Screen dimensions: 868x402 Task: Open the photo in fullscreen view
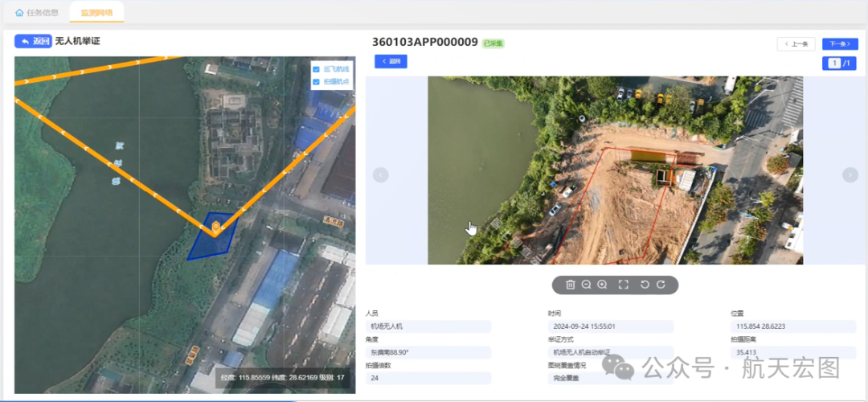pos(623,285)
